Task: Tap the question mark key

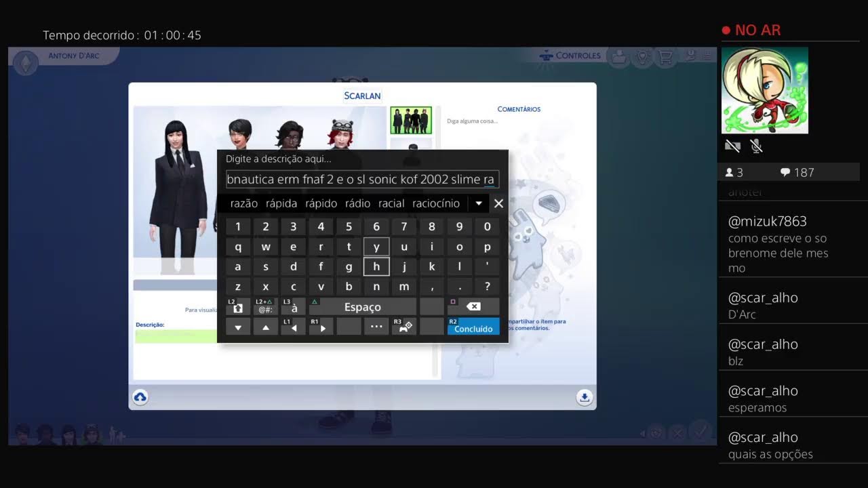Action: (487, 287)
